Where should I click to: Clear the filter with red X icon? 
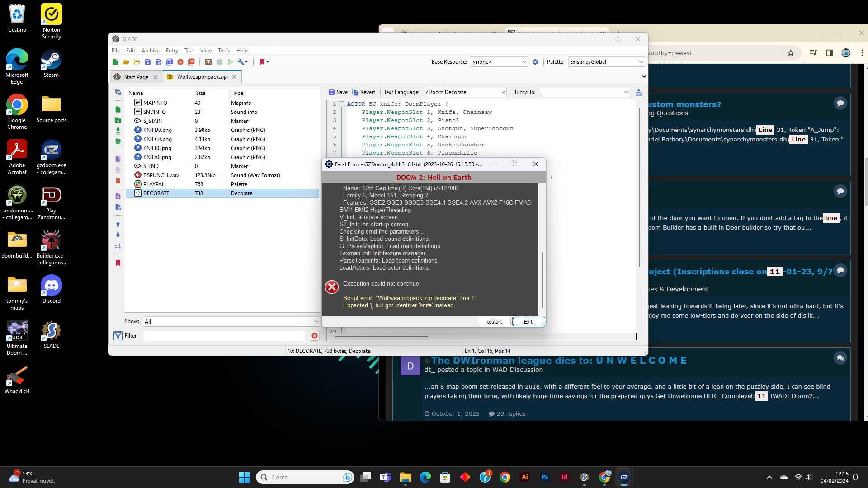[x=315, y=336]
